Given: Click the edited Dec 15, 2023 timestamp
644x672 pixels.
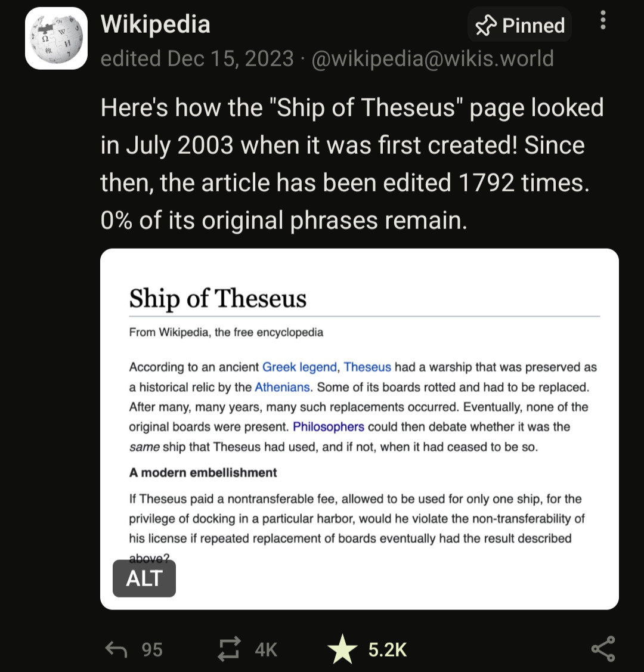Looking at the screenshot, I should point(197,58).
